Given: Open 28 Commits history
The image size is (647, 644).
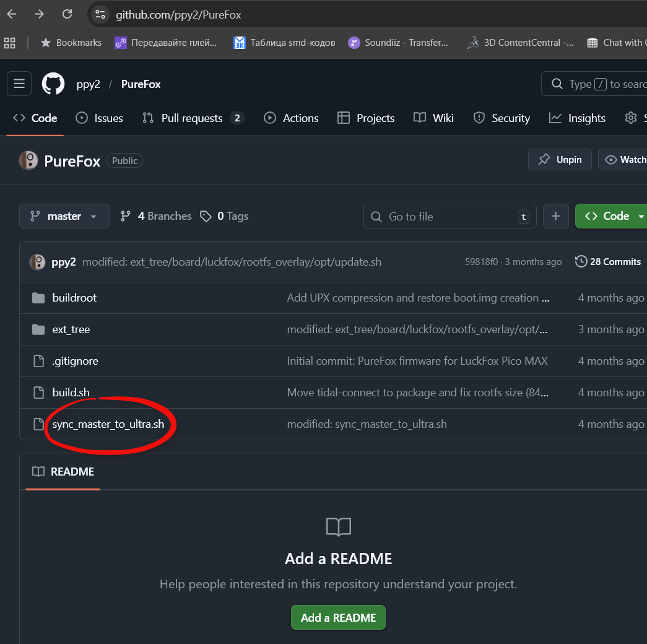Looking at the screenshot, I should point(608,262).
